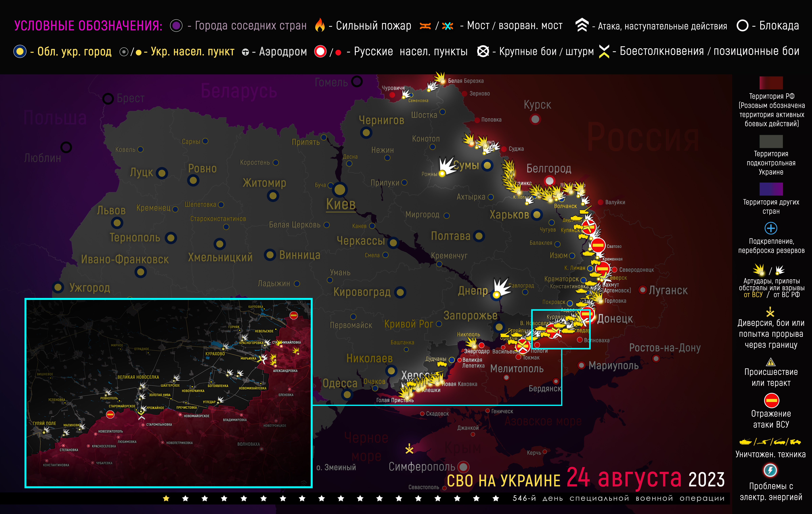Click the Velikaya Novoselka label in the inset
Screen dimensions: 812x514
tap(138, 377)
